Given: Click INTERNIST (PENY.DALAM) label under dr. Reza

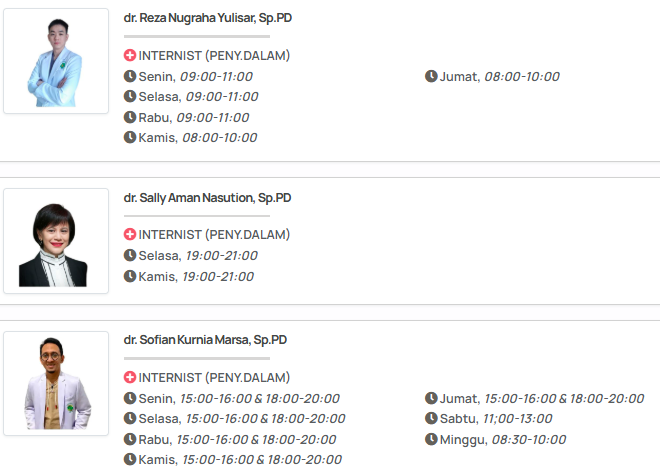Looking at the screenshot, I should [x=214, y=55].
